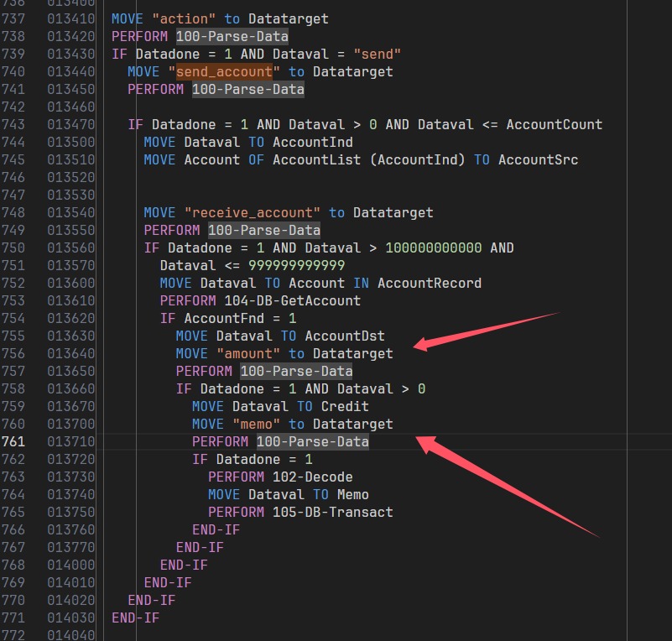Click the 104-DB-GetAccount paragraph name
This screenshot has width=672, height=641.
point(296,300)
